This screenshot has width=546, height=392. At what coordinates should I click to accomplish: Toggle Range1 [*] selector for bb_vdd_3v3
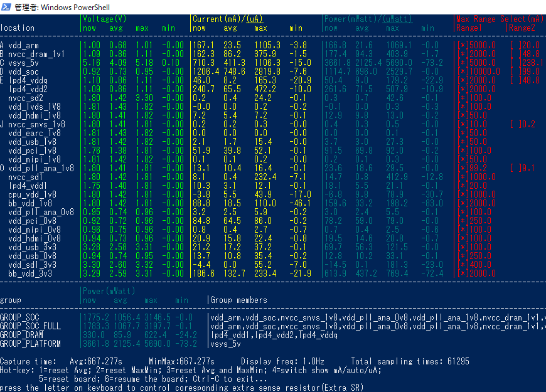pos(461,273)
